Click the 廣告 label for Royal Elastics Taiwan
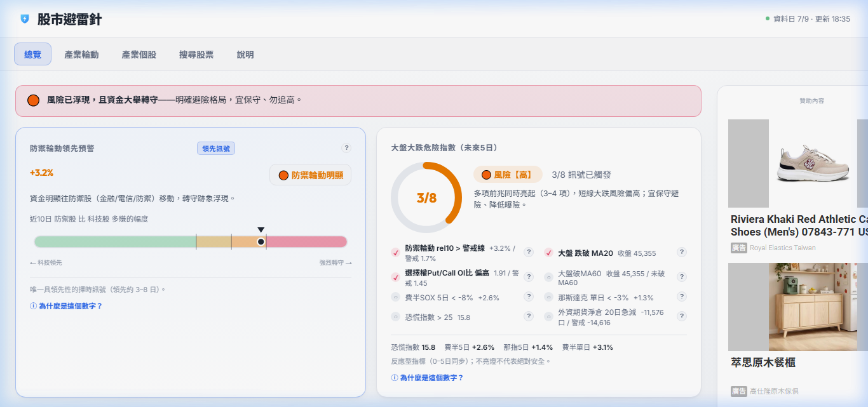This screenshot has height=407, width=868. 738,248
